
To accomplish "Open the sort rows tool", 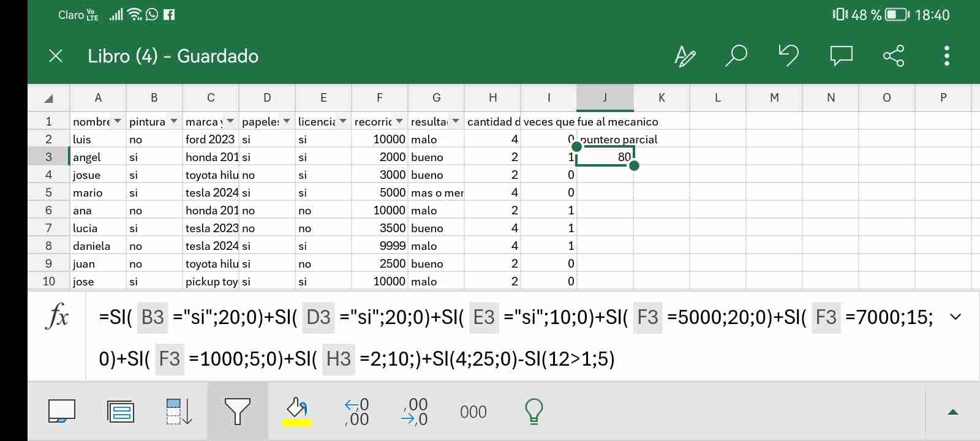I will 179,412.
